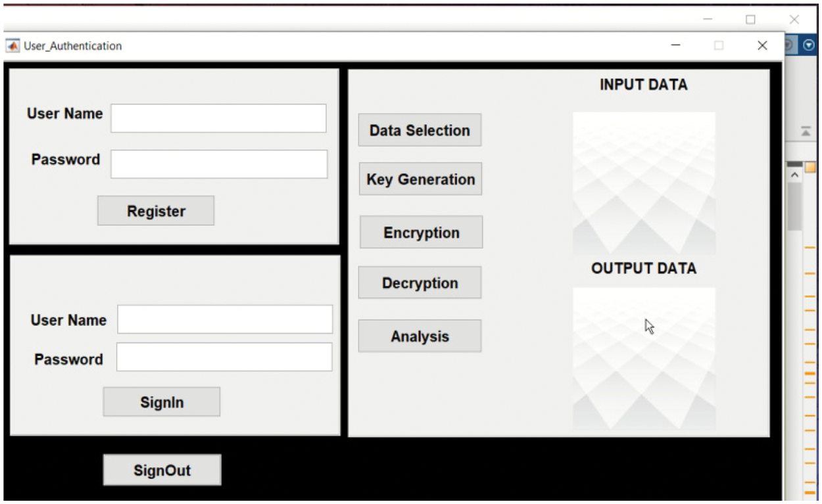Collapse the toolstrip using the up-arrow icon
The width and height of the screenshot is (822, 504).
(805, 131)
